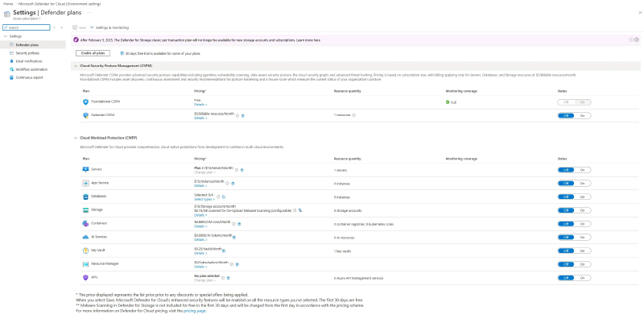Click the blue trial icon in Resource Manager pricing

click(x=237, y=264)
